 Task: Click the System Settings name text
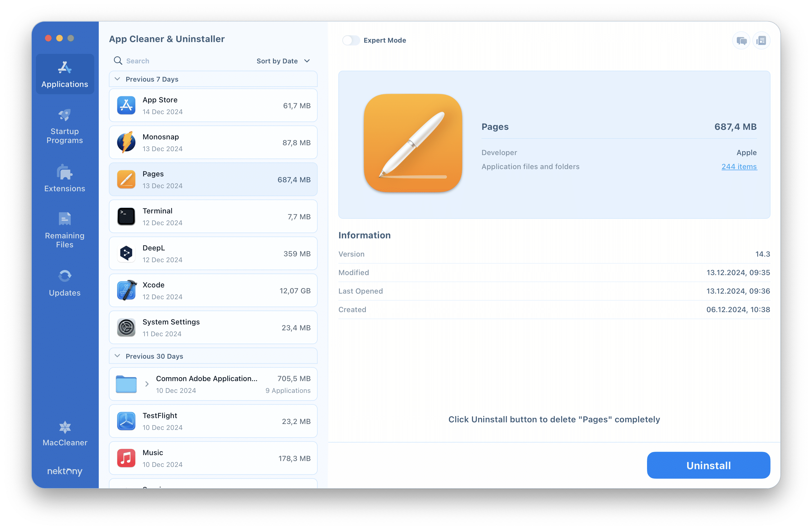pos(171,322)
